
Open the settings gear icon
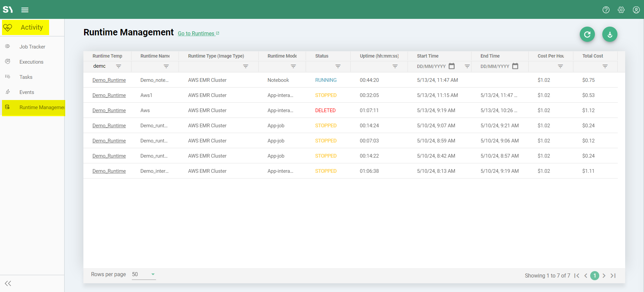[621, 10]
